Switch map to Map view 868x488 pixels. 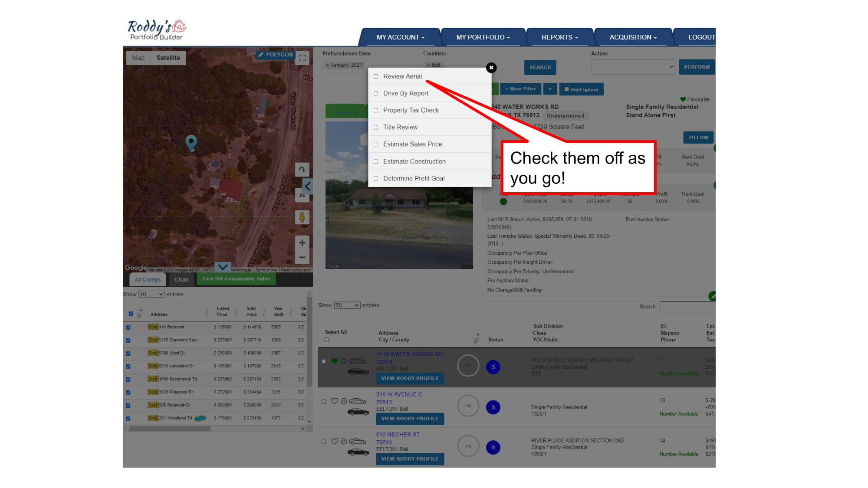[138, 58]
